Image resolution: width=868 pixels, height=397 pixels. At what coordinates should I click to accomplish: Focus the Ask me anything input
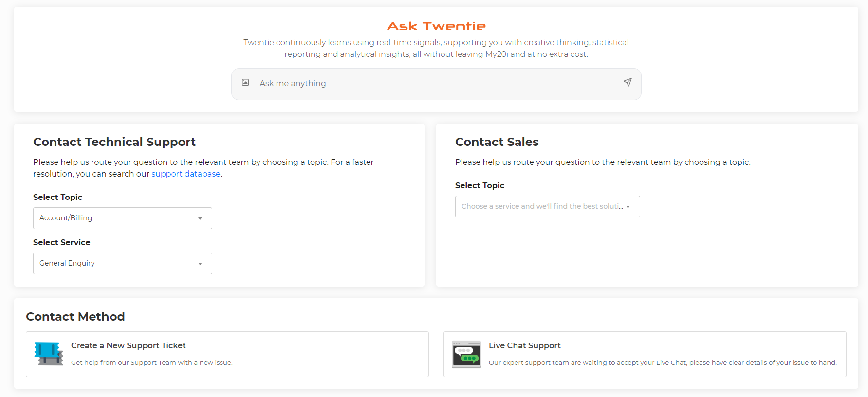(x=436, y=84)
